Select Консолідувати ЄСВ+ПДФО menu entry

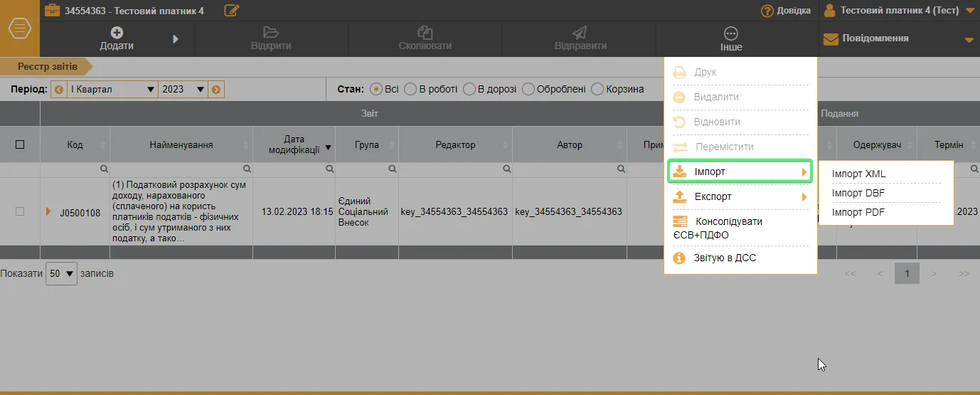740,228
